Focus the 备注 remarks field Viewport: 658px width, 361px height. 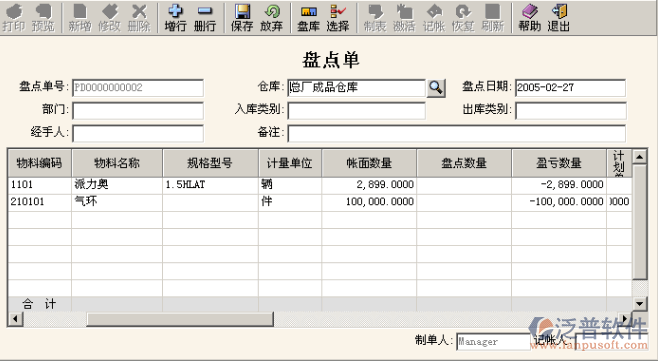pos(457,133)
